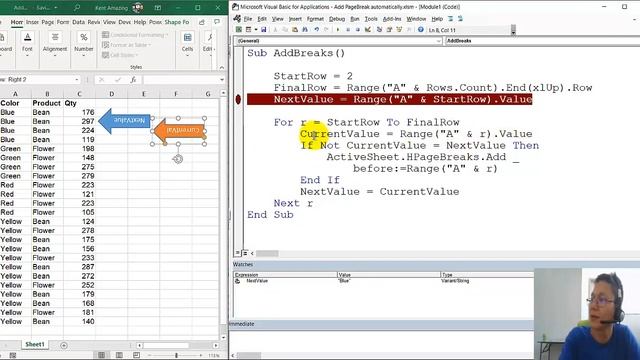Open the Debug menu in VBA editor
The height and width of the screenshot is (360, 640).
(x=337, y=19)
